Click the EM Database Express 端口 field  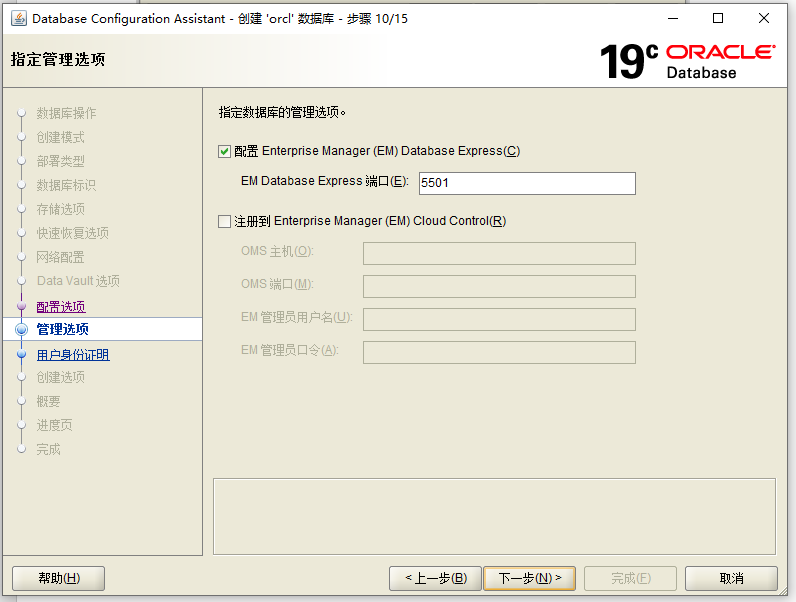tap(527, 183)
